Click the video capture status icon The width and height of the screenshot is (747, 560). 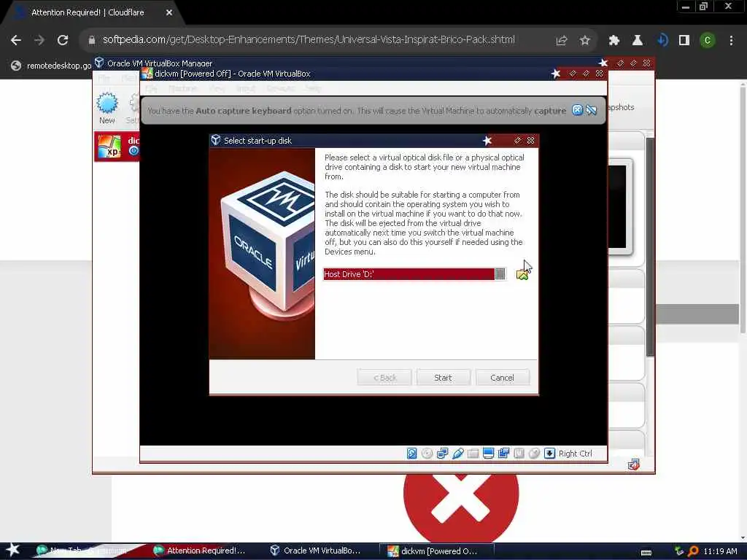[x=503, y=454]
